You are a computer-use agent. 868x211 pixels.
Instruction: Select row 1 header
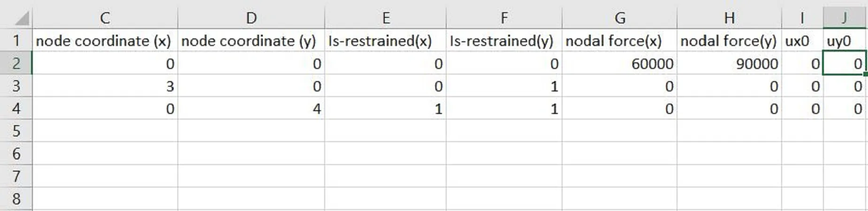[16, 41]
